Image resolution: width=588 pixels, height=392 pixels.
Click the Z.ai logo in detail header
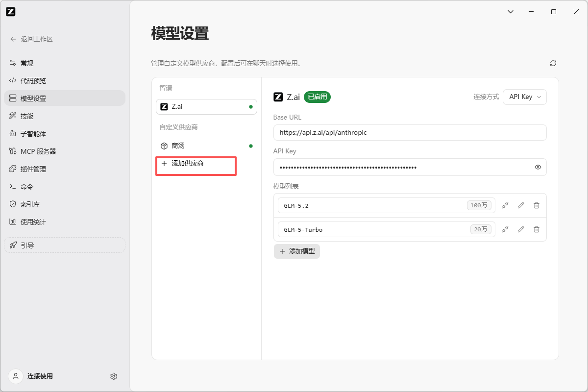pos(278,97)
